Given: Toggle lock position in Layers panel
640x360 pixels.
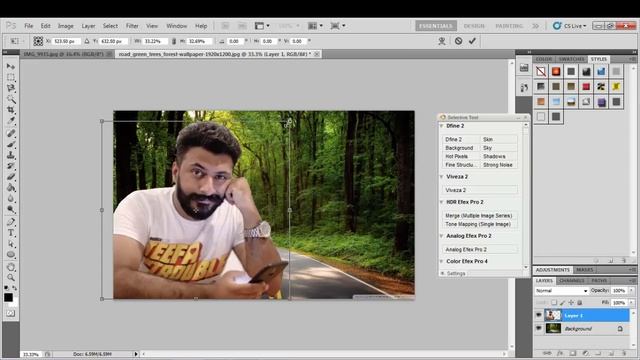Looking at the screenshot, I should tap(571, 302).
